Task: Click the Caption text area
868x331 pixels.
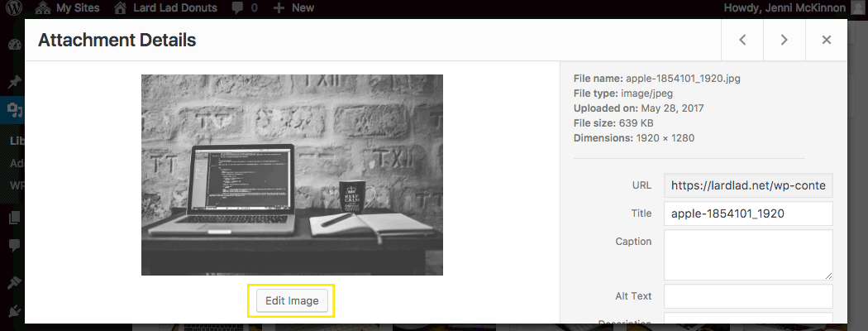Action: [x=748, y=255]
